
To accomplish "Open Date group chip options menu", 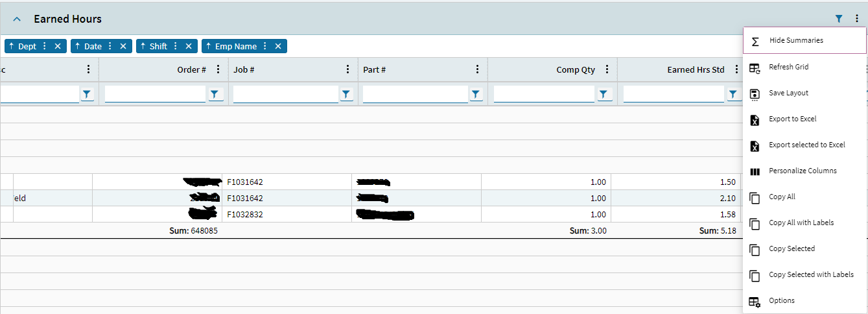I will coord(110,46).
